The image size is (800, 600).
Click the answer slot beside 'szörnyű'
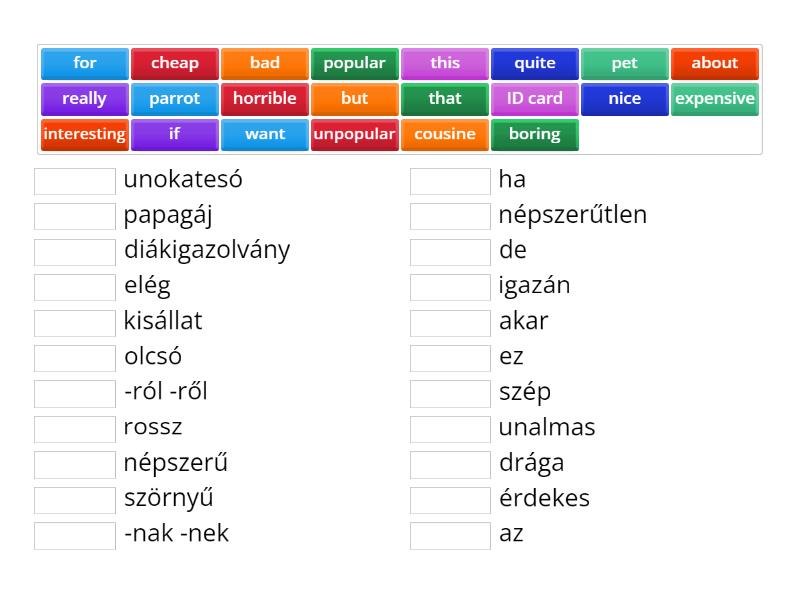75,499
